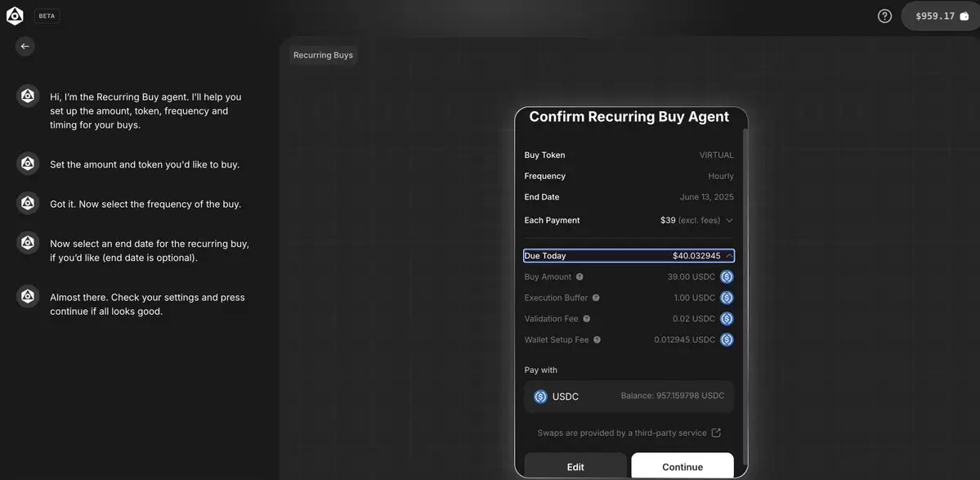Click the Continue button
The width and height of the screenshot is (980, 480).
tap(682, 466)
